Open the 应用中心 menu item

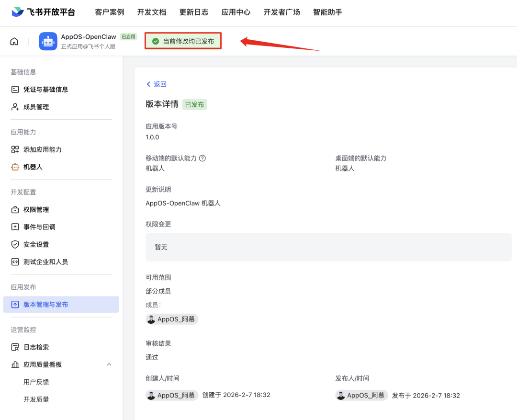click(x=236, y=12)
